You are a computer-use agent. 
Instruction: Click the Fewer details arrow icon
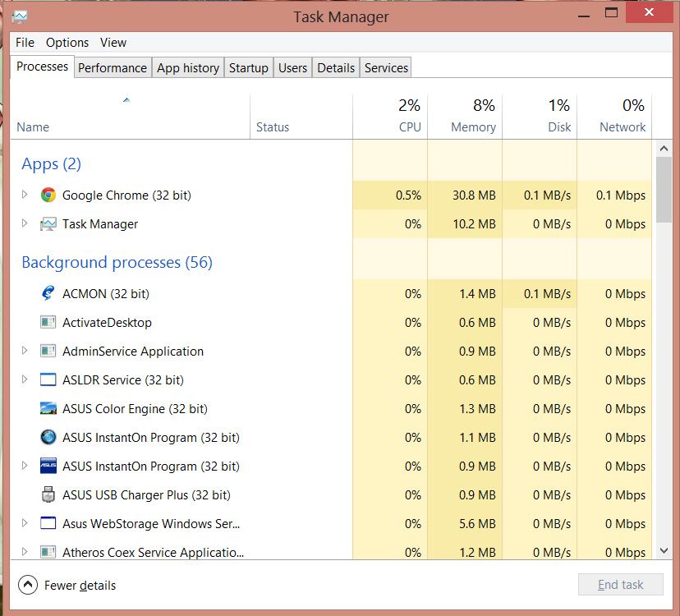pos(28,585)
